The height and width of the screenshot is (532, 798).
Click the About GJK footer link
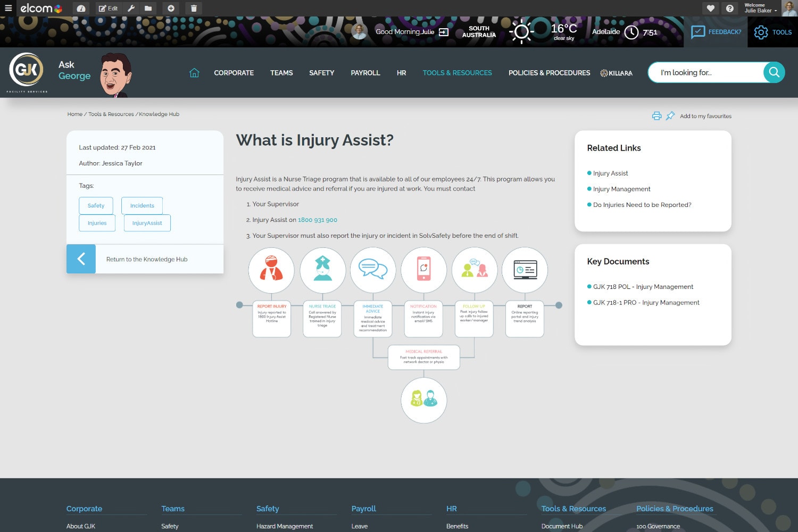coord(81,526)
